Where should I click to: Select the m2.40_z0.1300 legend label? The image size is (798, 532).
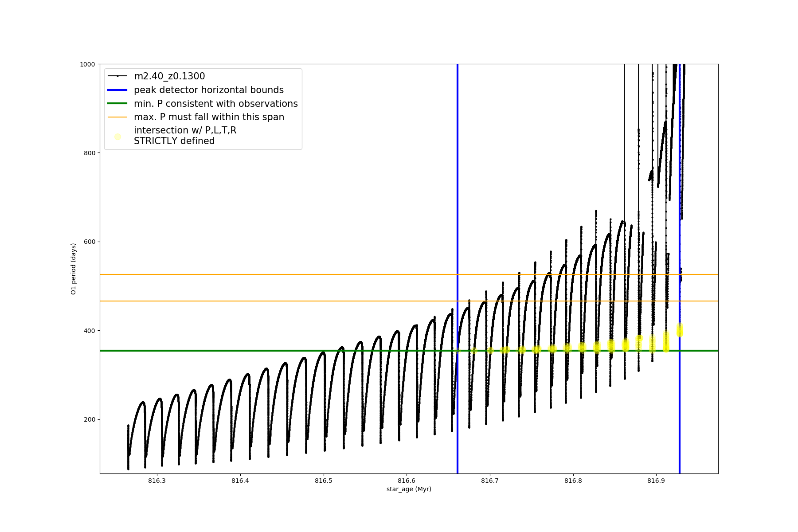coord(169,76)
